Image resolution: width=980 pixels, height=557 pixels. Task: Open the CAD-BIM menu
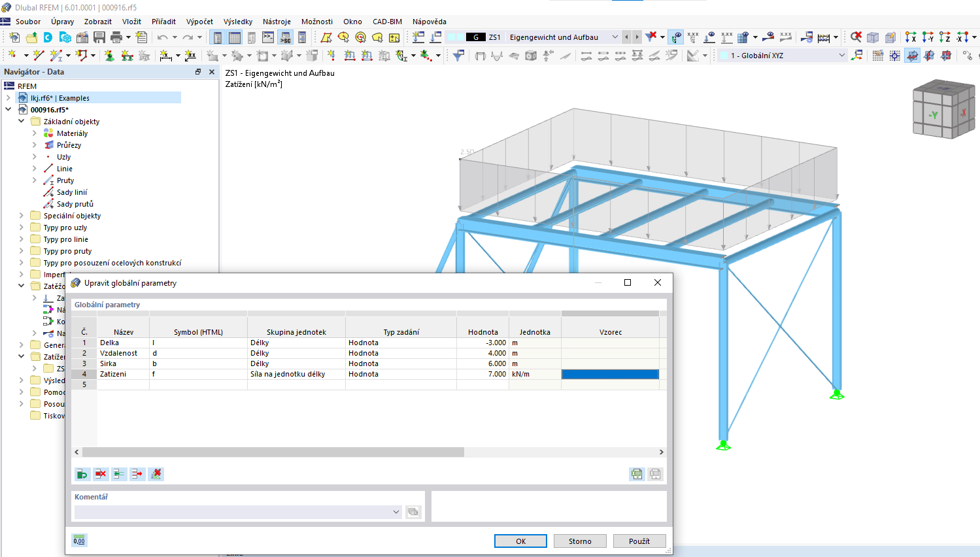tap(387, 22)
